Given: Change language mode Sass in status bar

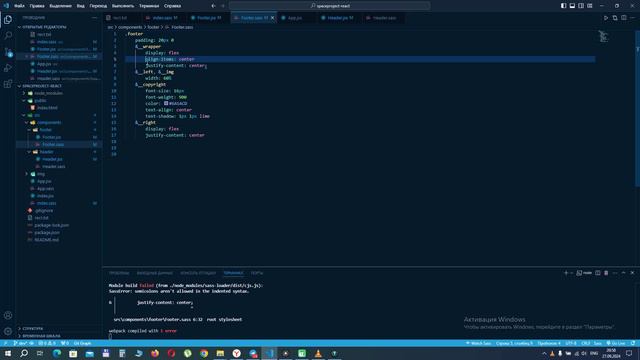Looking at the screenshot, I should 598,343.
